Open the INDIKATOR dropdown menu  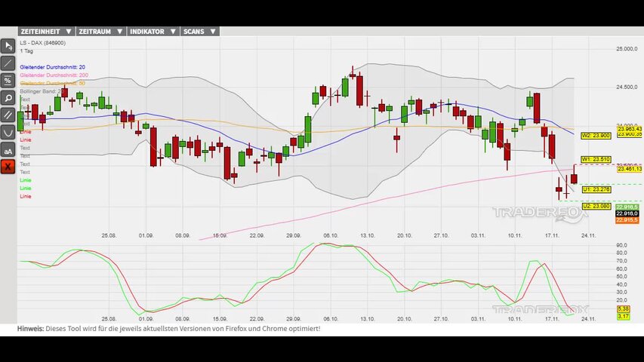153,32
